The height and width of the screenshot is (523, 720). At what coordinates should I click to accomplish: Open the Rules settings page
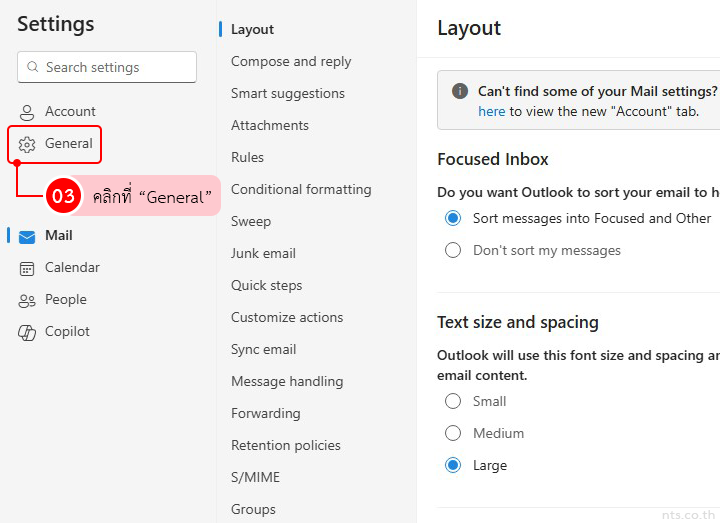coord(247,157)
